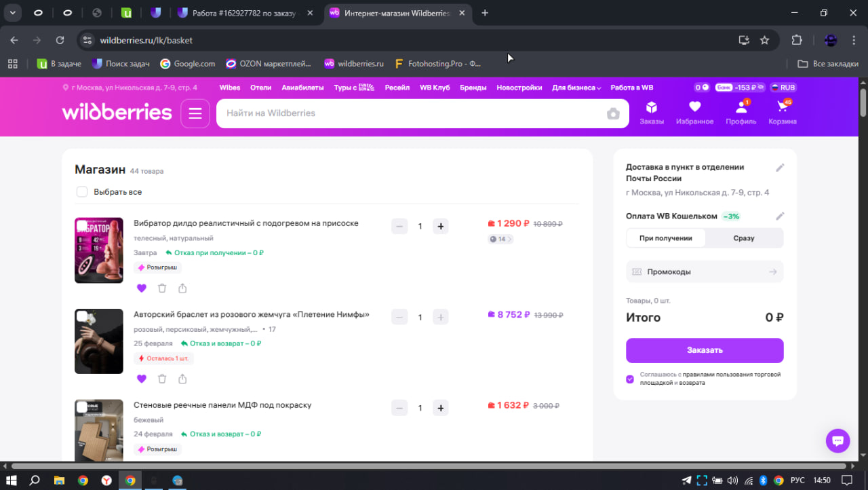Open the Профиль account icon

(741, 113)
